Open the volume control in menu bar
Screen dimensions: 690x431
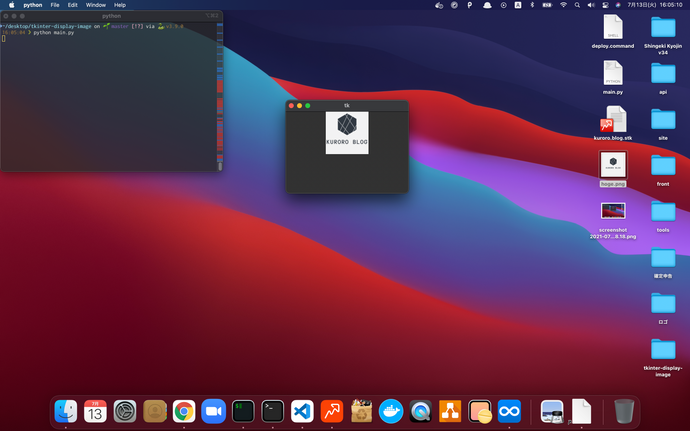(591, 5)
